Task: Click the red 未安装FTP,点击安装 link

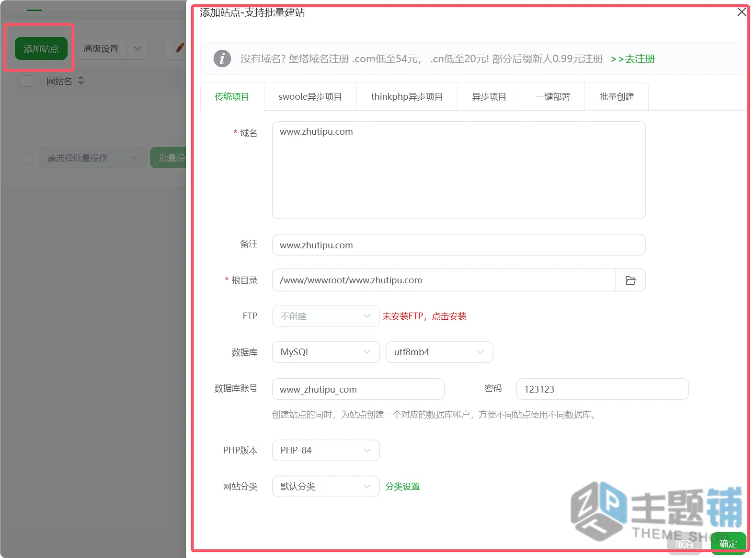Action: [424, 316]
